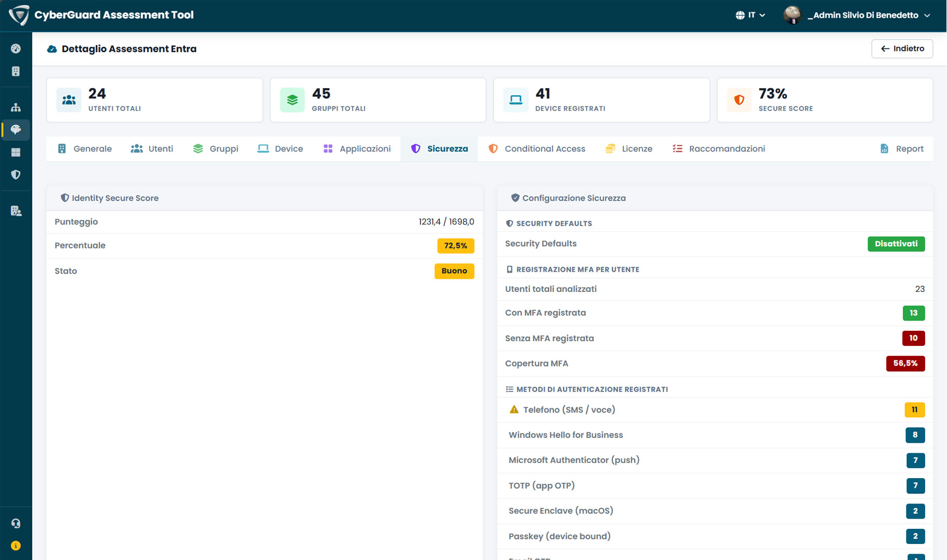The height and width of the screenshot is (560, 947).
Task: Switch to the Applicazioni tab
Action: pyautogui.click(x=357, y=149)
